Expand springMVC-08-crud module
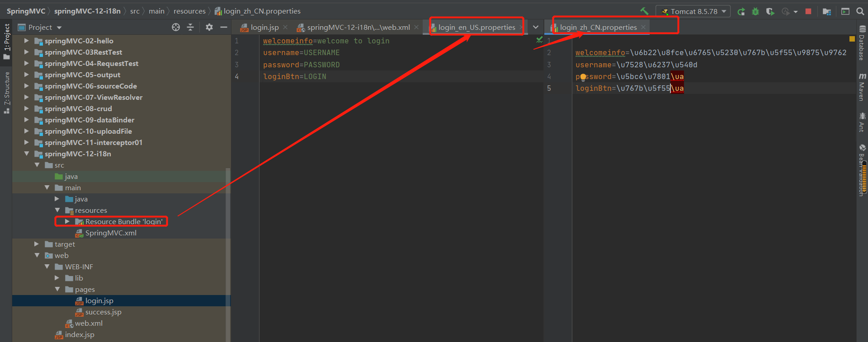 point(26,108)
